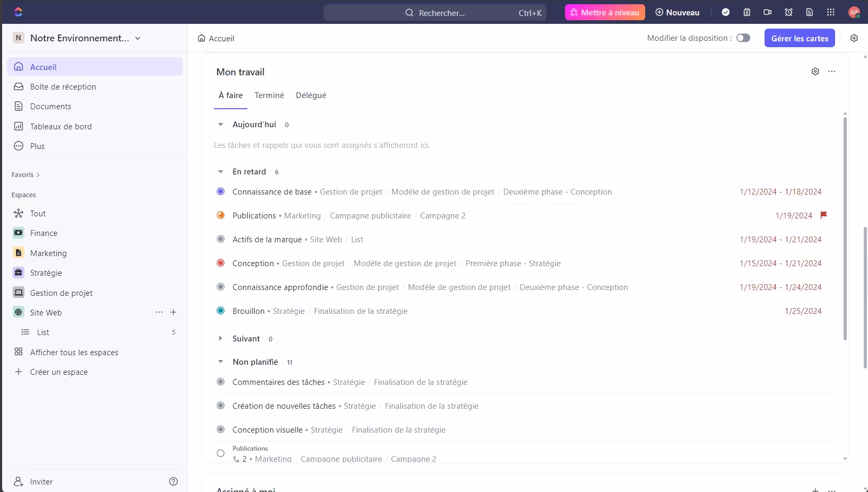The image size is (868, 492).
Task: Open the Boîte de réception in the sidebar
Action: 63,86
